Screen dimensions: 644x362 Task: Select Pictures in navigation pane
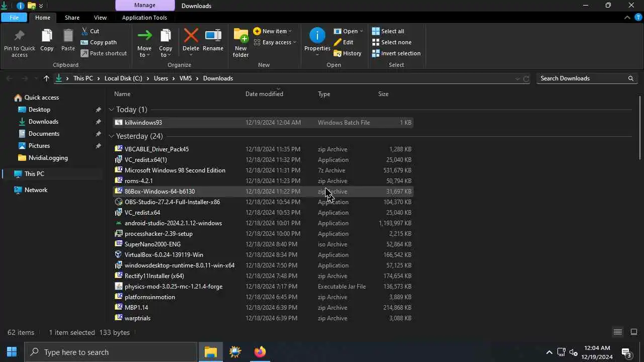pos(39,146)
